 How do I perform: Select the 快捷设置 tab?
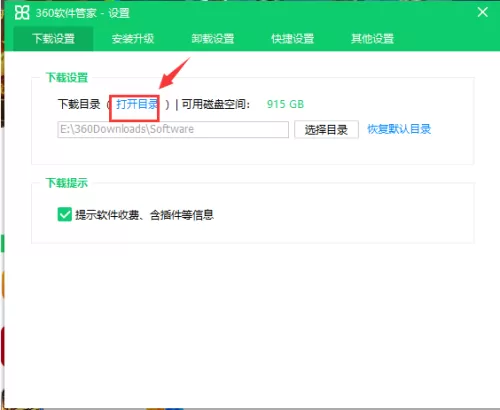(292, 39)
